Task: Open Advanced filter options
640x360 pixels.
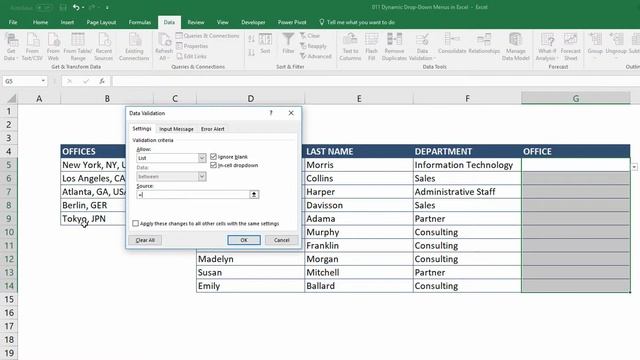Action: [x=316, y=56]
